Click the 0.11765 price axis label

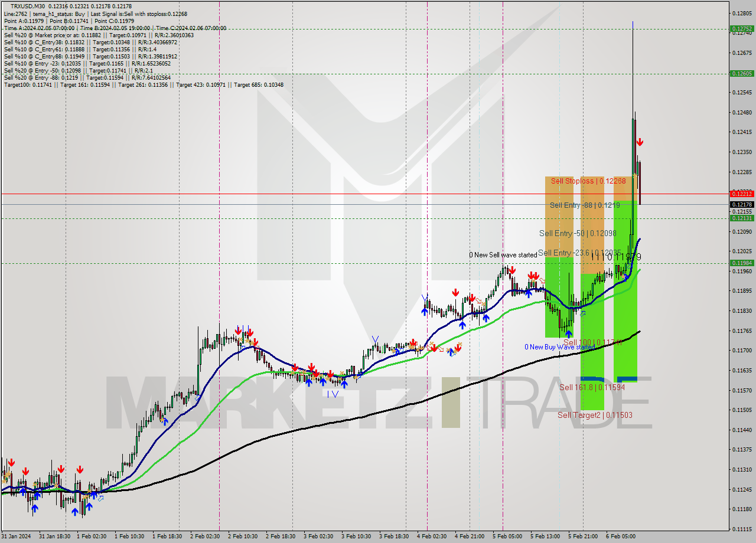click(742, 331)
